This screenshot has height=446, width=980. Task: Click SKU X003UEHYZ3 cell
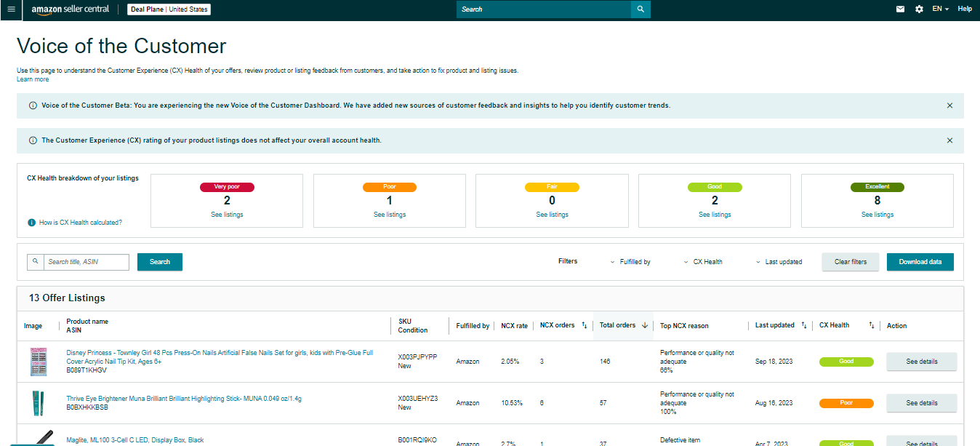pos(418,399)
